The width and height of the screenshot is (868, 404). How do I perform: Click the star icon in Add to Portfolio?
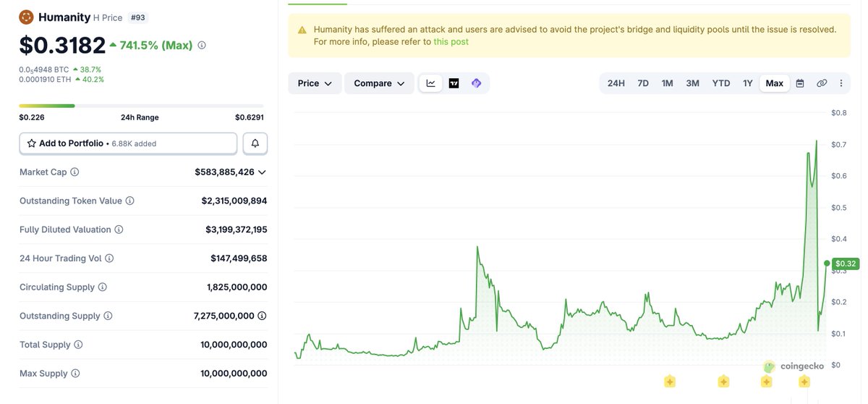pyautogui.click(x=31, y=143)
